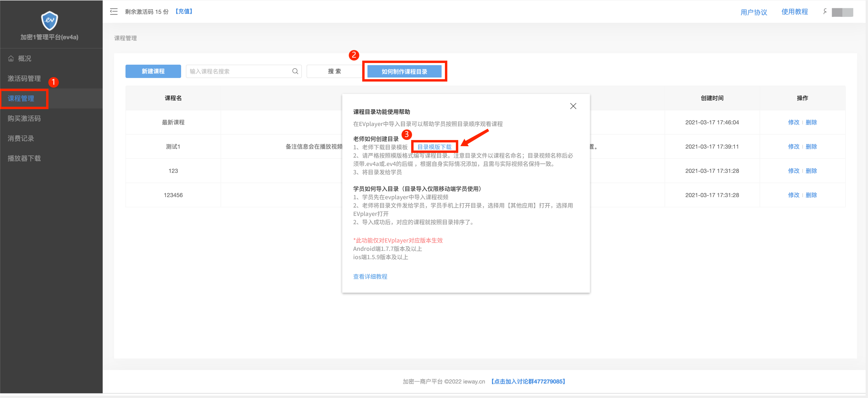Screen dimensions: 868x398
Task: Click inside the 输入课程名搜索 input field
Action: [x=236, y=71]
